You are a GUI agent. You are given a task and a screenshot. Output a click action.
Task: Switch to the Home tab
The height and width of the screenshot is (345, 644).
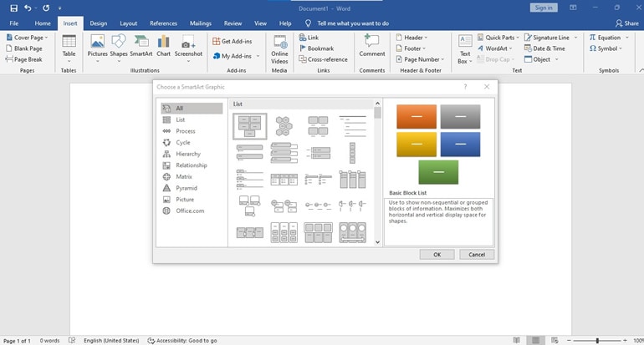(x=43, y=23)
